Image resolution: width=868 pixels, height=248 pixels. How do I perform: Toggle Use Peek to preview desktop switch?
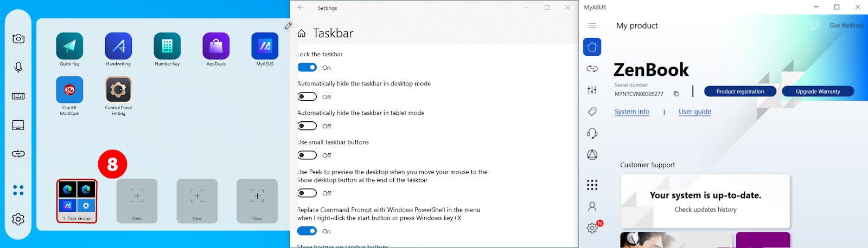(307, 193)
